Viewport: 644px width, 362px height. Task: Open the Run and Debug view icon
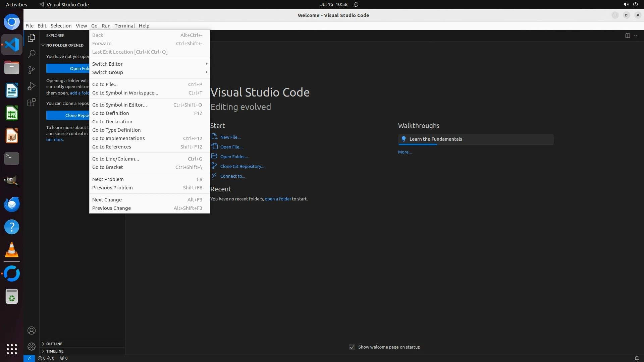(32, 86)
